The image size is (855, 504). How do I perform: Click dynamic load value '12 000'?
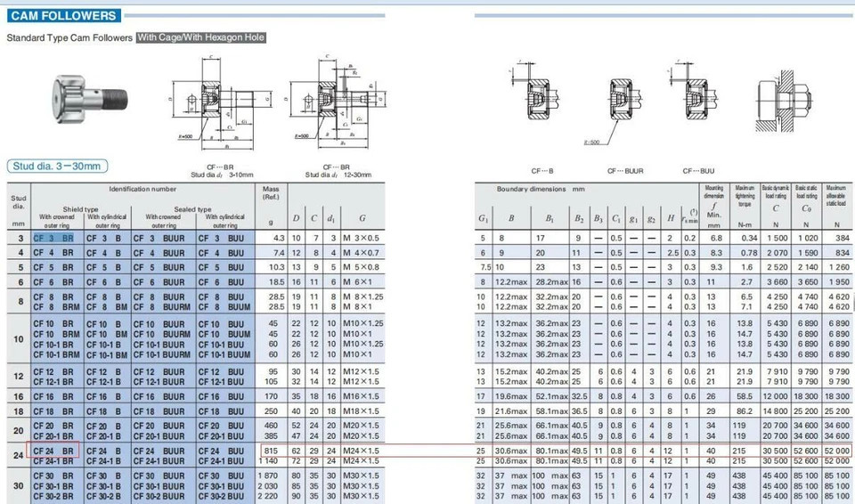click(x=775, y=396)
